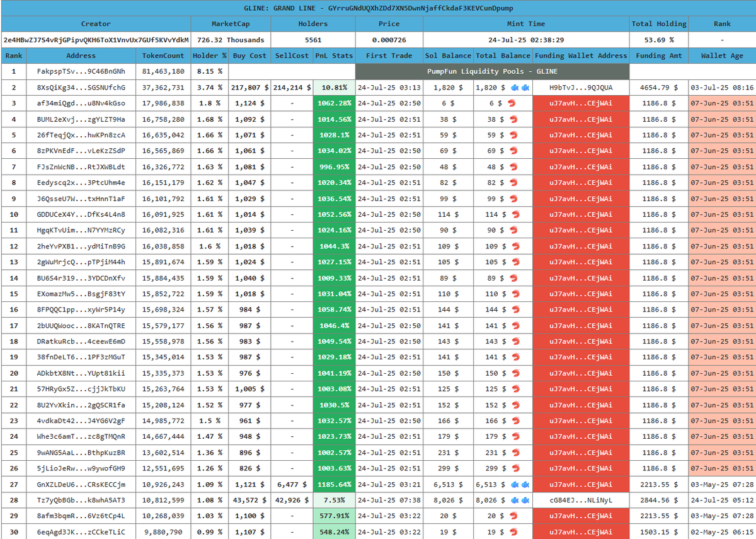This screenshot has height=539, width=756.
Task: Click the 1185.64% PnL cell
Action: [x=334, y=485]
